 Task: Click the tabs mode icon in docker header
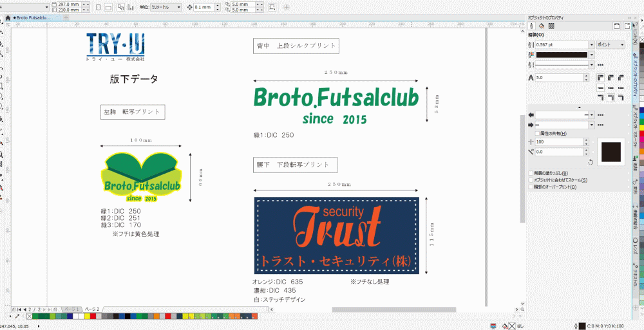tap(627, 26)
